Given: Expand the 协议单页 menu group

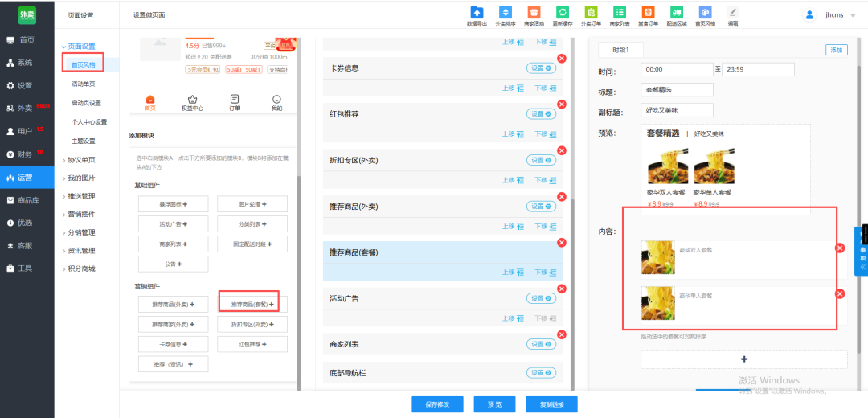Looking at the screenshot, I should pyautogui.click(x=80, y=159).
